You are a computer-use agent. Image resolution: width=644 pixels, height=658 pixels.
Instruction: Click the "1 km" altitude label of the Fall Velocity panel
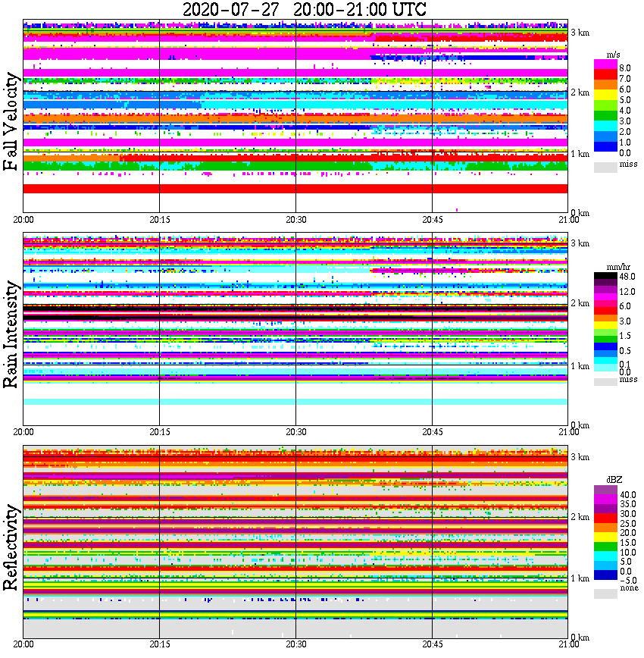pyautogui.click(x=580, y=154)
